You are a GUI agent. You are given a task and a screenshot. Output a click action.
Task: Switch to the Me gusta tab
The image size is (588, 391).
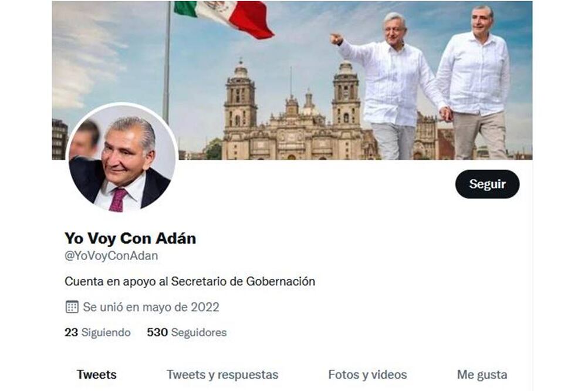click(482, 375)
